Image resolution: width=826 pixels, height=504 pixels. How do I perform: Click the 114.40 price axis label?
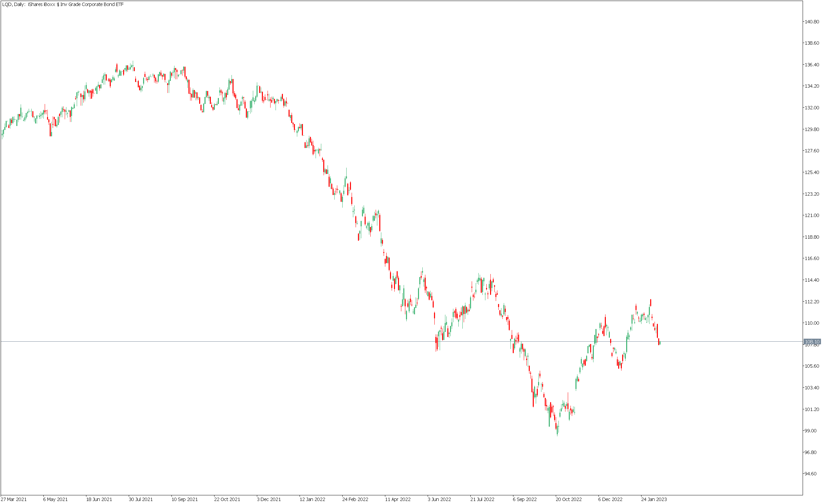click(x=812, y=280)
